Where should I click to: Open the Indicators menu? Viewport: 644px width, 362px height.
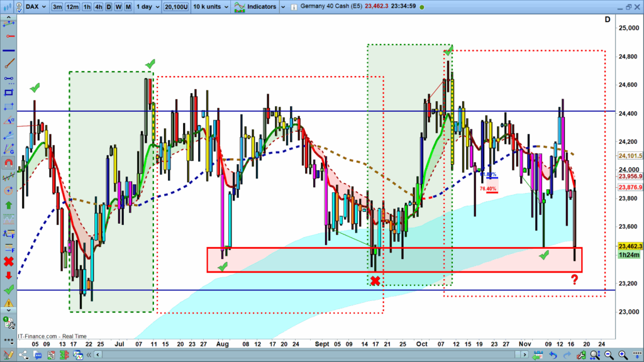click(x=255, y=6)
